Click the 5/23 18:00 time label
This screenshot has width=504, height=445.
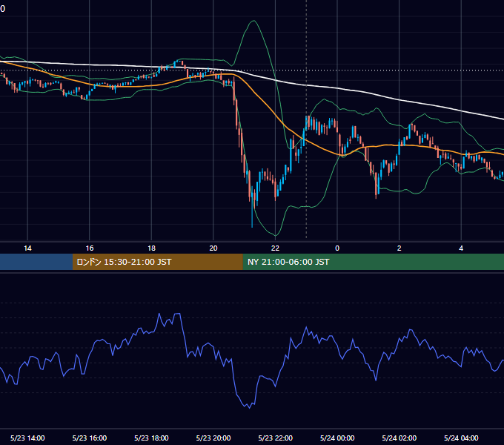pos(151,438)
